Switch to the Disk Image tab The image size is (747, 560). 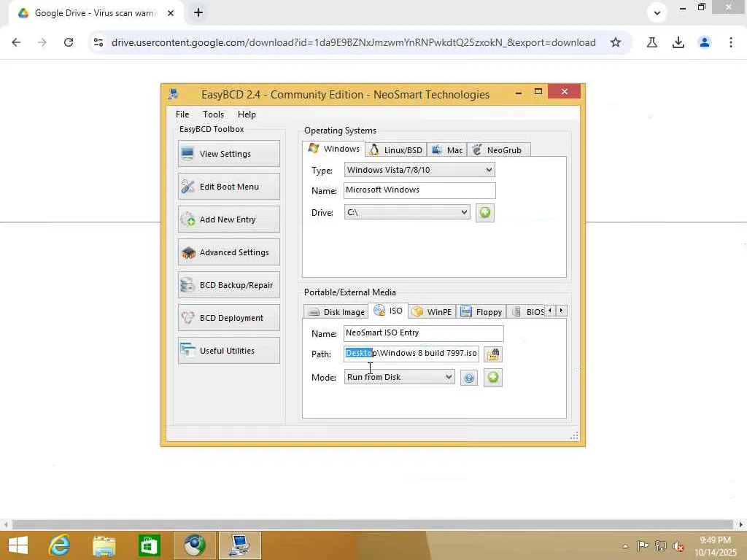pyautogui.click(x=336, y=312)
